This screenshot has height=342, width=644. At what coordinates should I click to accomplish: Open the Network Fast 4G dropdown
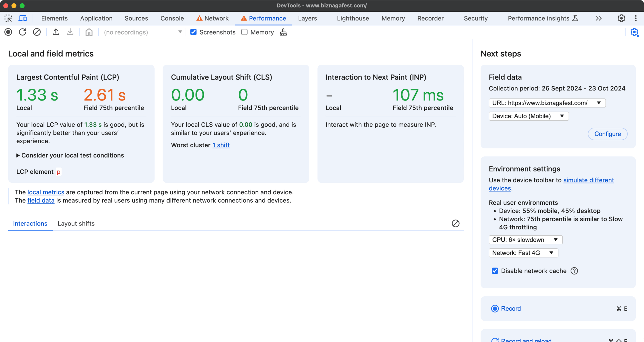point(523,253)
